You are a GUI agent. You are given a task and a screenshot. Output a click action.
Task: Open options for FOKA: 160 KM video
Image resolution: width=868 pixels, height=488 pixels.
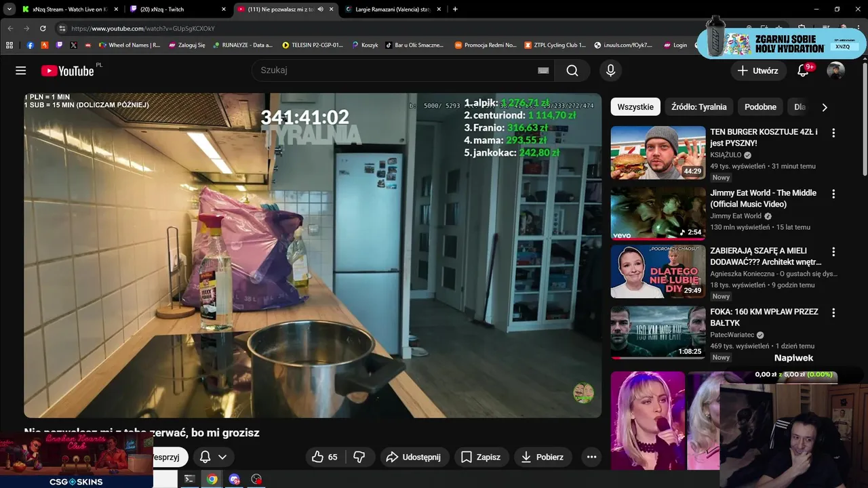click(833, 312)
